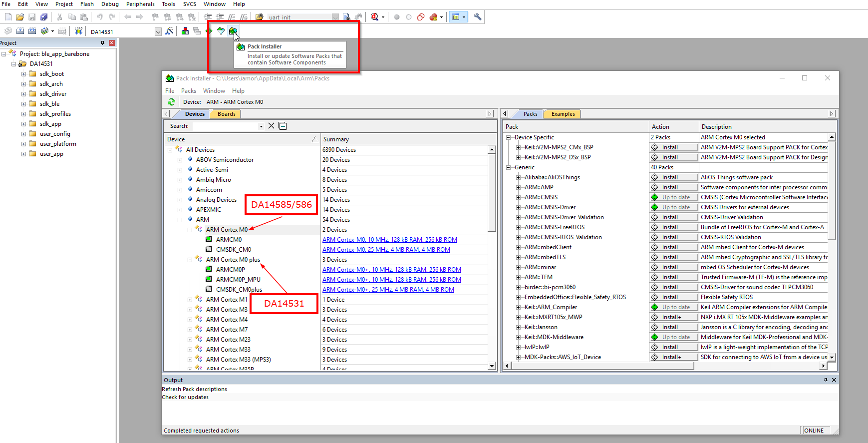Toggle the Output panel pin

point(826,380)
